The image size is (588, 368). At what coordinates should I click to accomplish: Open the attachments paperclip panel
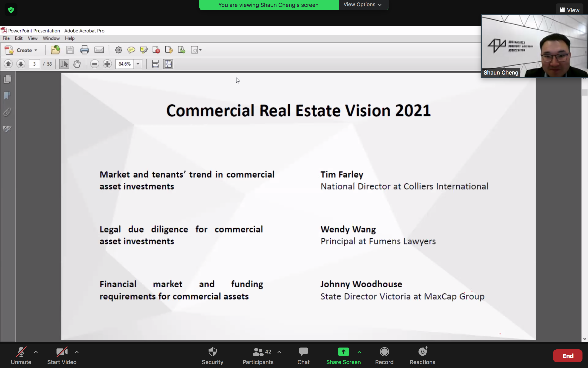pos(8,112)
